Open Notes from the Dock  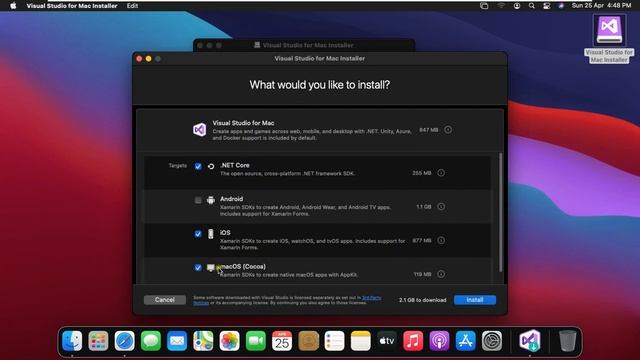point(360,341)
